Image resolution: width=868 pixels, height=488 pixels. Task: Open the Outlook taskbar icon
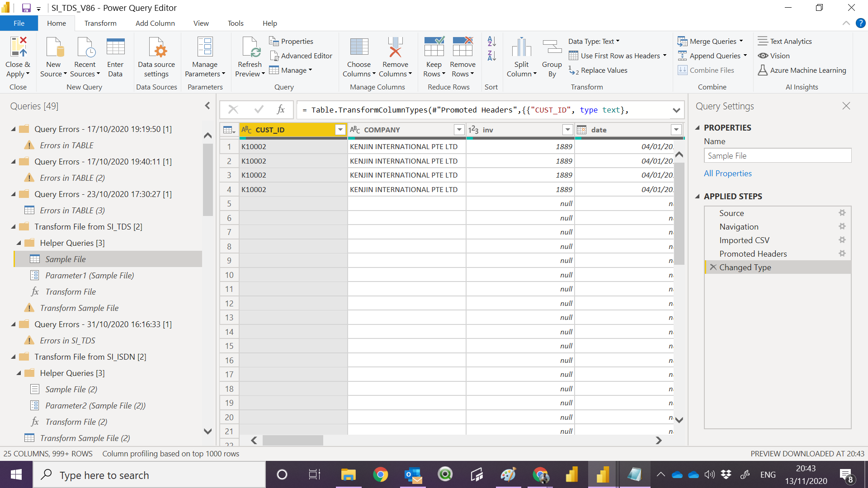[x=413, y=474]
